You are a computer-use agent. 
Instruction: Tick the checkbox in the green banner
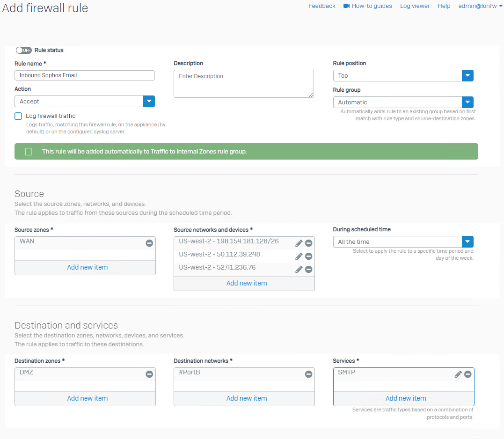[29, 152]
